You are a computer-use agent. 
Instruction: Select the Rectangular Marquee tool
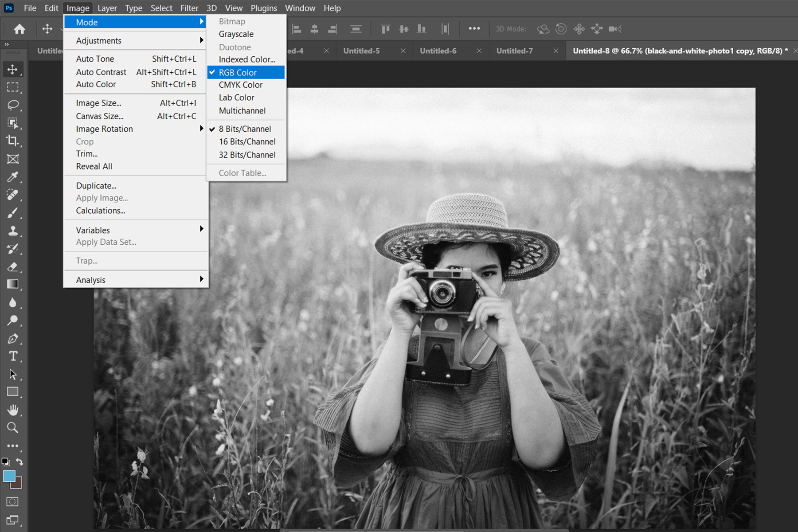(12, 87)
